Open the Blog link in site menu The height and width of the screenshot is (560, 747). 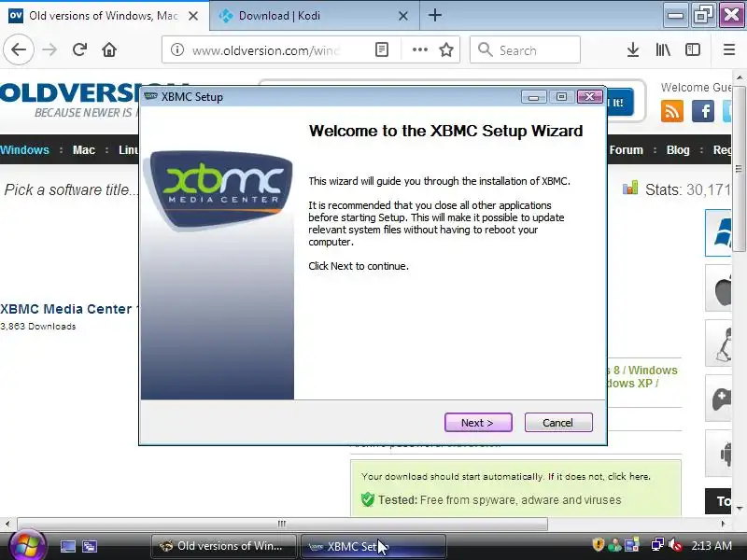click(678, 150)
